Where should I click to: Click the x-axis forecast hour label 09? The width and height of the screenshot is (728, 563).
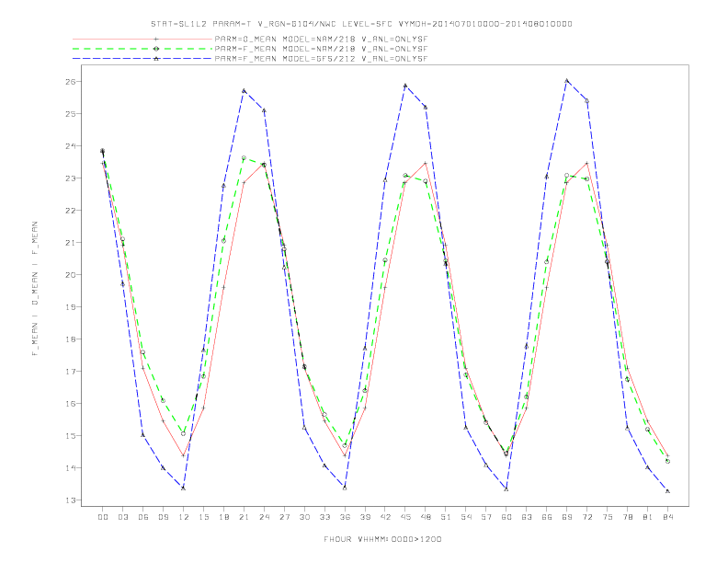tap(164, 517)
